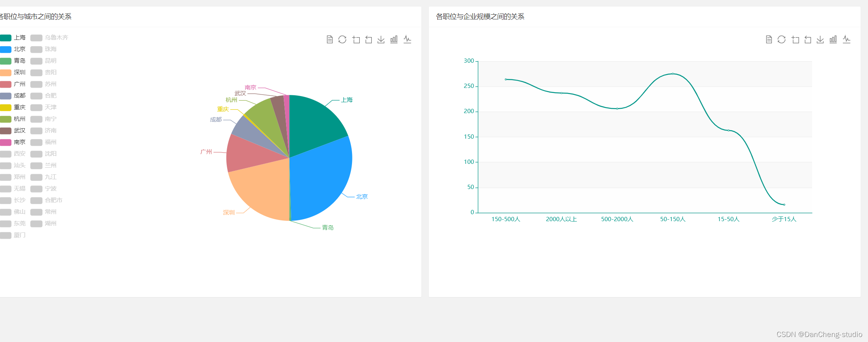This screenshot has height=342, width=868.
Task: Click restore icon on the city pie chart
Action: pos(342,40)
